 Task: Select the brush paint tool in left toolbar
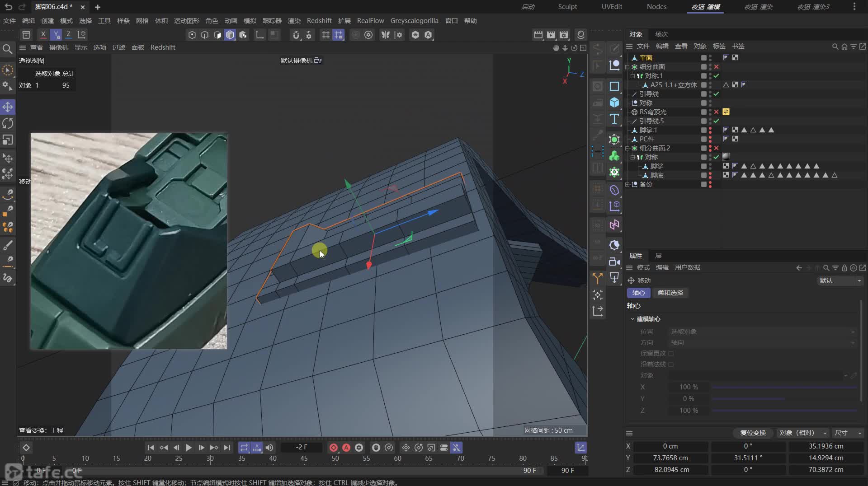click(8, 245)
